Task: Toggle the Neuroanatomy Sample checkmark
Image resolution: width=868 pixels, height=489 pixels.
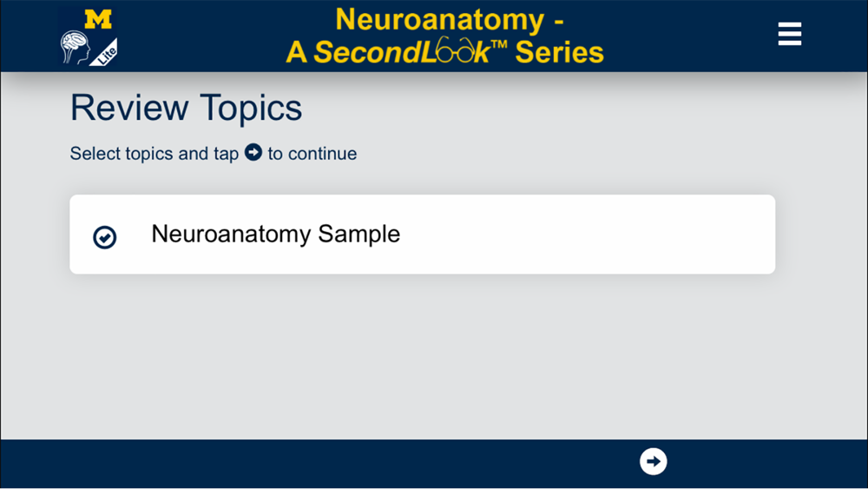Action: [x=105, y=237]
